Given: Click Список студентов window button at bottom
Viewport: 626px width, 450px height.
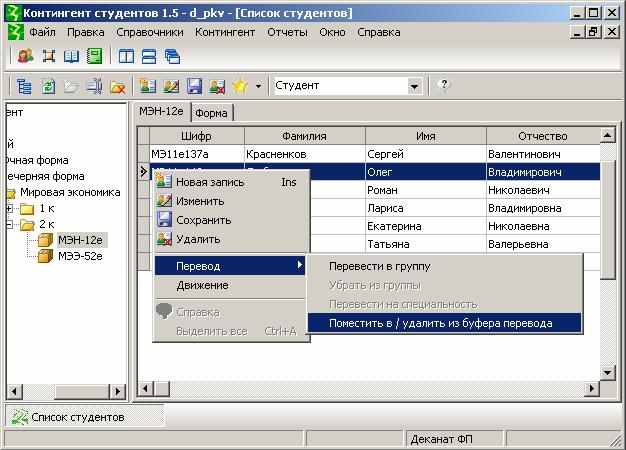Looking at the screenshot, I should (77, 417).
